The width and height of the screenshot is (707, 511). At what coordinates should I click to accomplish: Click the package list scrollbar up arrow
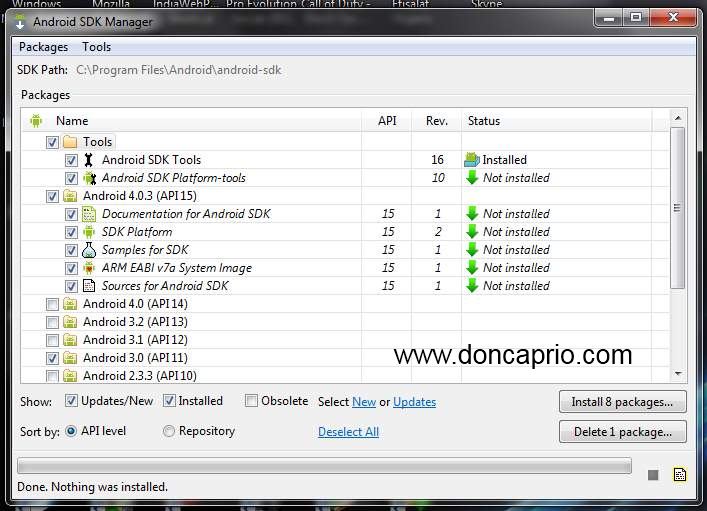(x=678, y=118)
